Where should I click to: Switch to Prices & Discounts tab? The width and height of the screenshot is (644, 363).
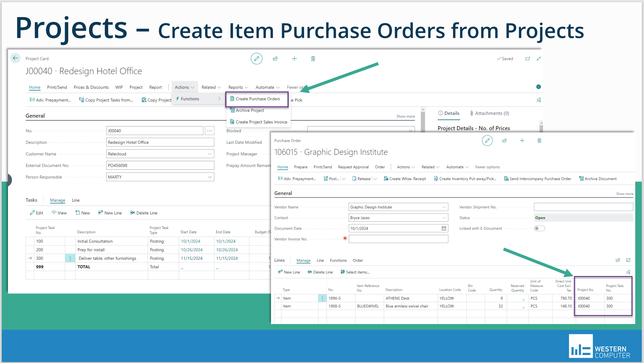91,87
